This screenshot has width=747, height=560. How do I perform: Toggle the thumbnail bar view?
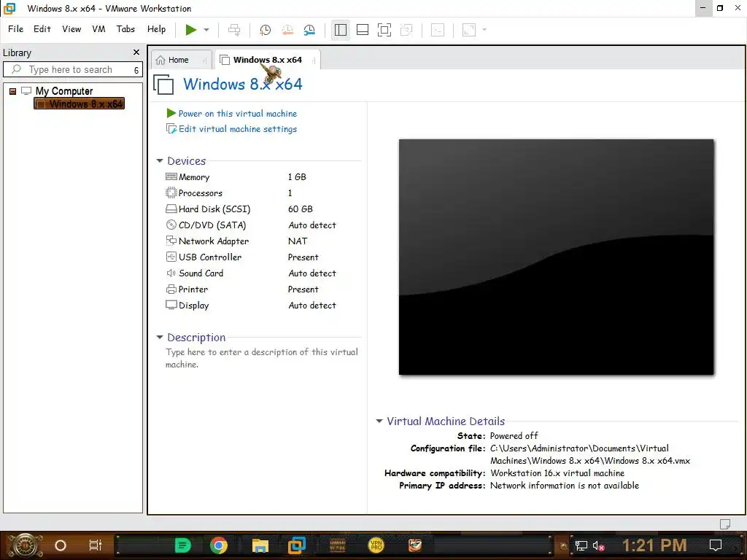click(x=363, y=30)
